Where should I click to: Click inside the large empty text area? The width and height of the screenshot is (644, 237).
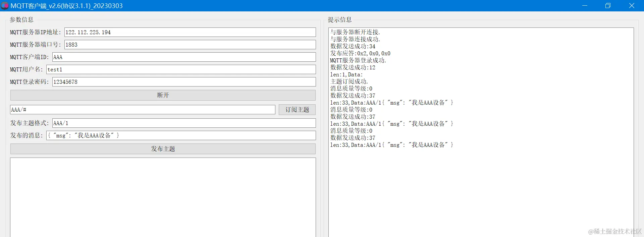(x=163, y=197)
